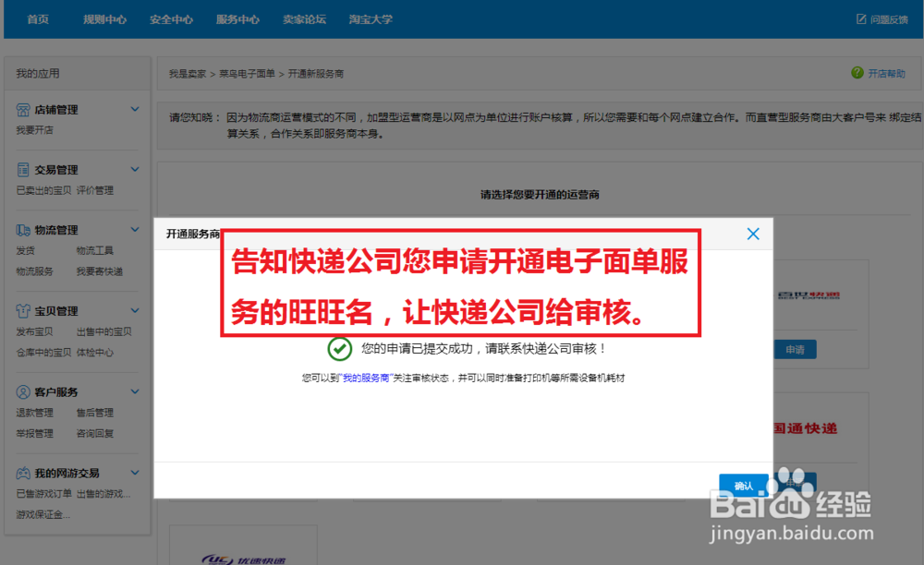
Task: Click the 物流管理 logistics icon
Action: click(22, 229)
